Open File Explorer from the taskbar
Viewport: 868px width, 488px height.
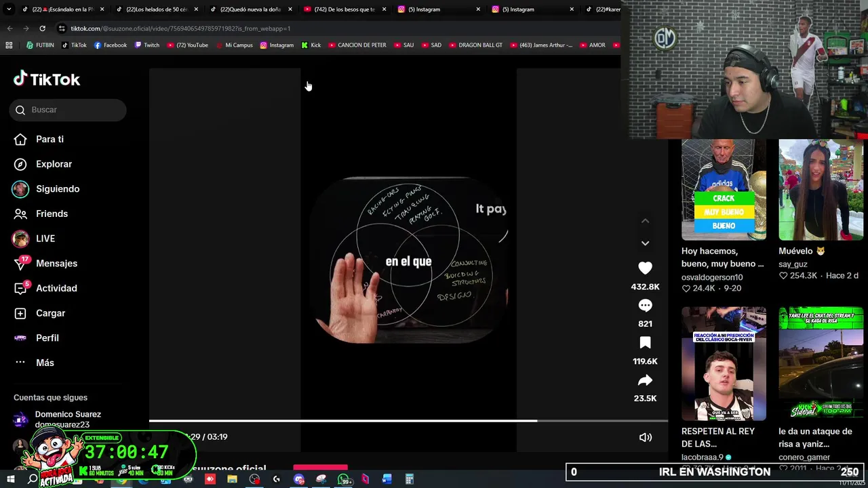click(x=233, y=479)
